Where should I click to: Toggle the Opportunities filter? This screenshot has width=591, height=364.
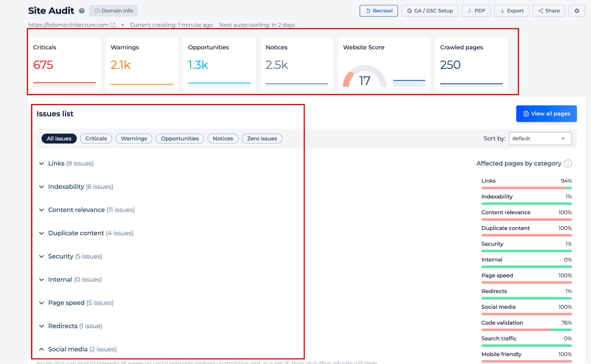click(x=179, y=138)
